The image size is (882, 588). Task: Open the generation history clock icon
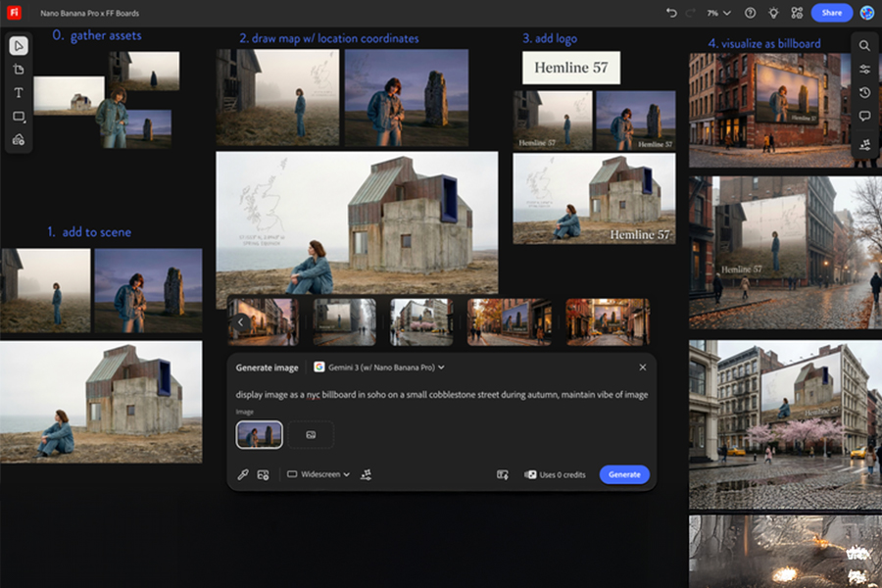point(864,93)
